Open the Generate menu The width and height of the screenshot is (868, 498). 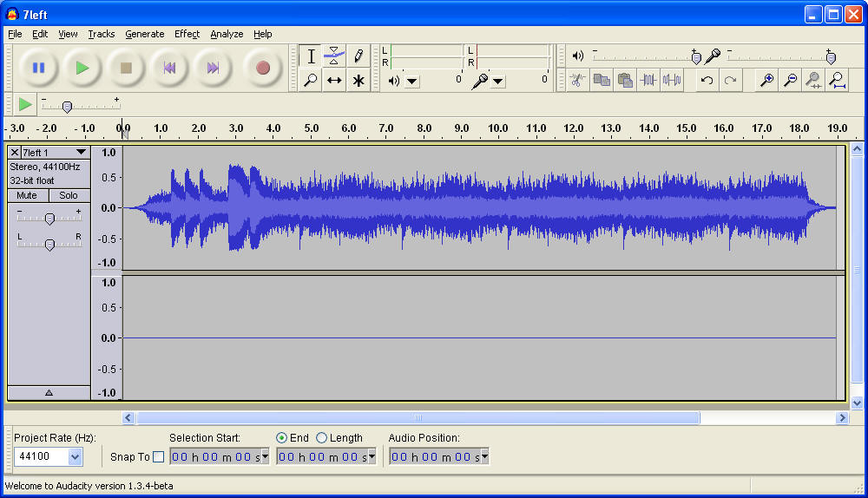(144, 34)
